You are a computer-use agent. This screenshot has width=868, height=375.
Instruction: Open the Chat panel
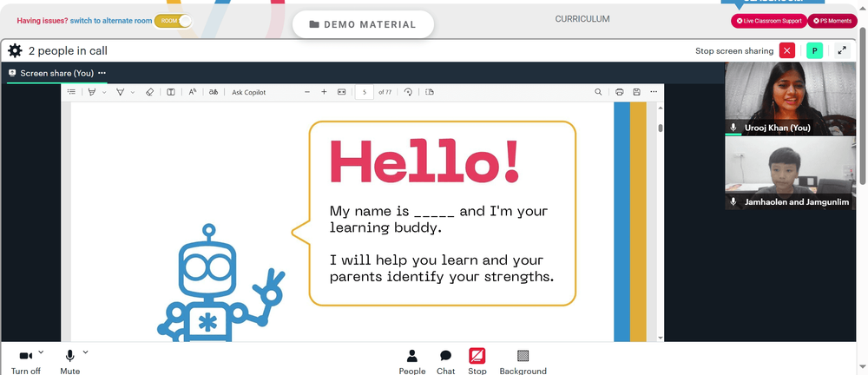445,362
